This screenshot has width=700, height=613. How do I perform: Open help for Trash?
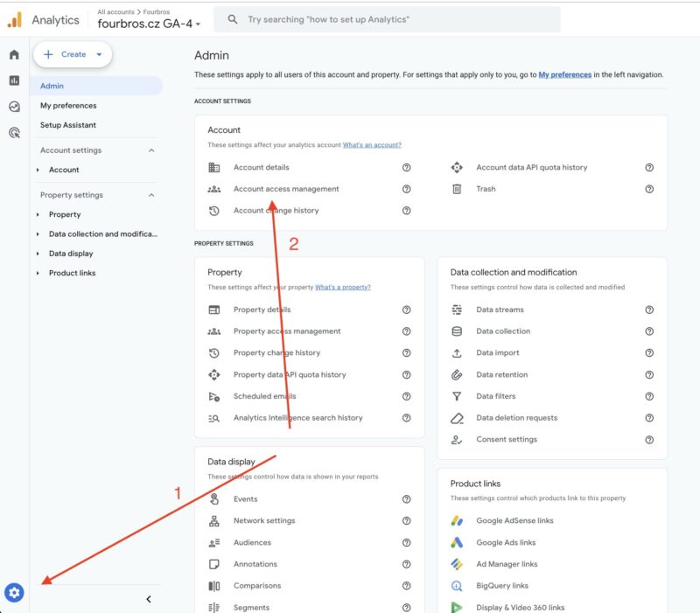[x=649, y=189]
